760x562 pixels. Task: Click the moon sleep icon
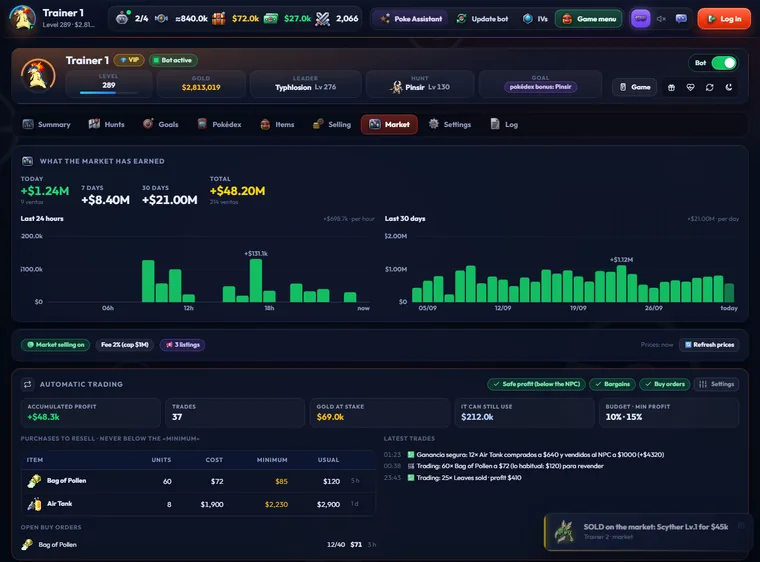(x=728, y=87)
